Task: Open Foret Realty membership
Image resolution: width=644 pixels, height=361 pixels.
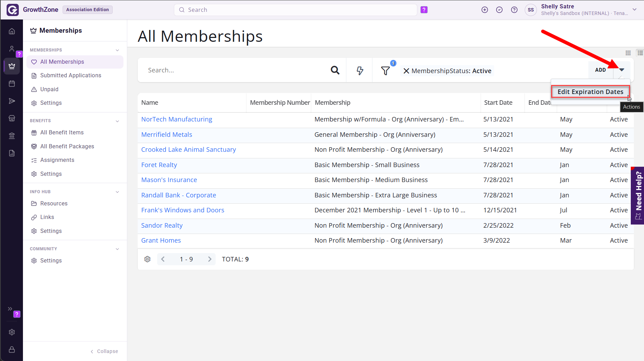Action: tap(159, 165)
